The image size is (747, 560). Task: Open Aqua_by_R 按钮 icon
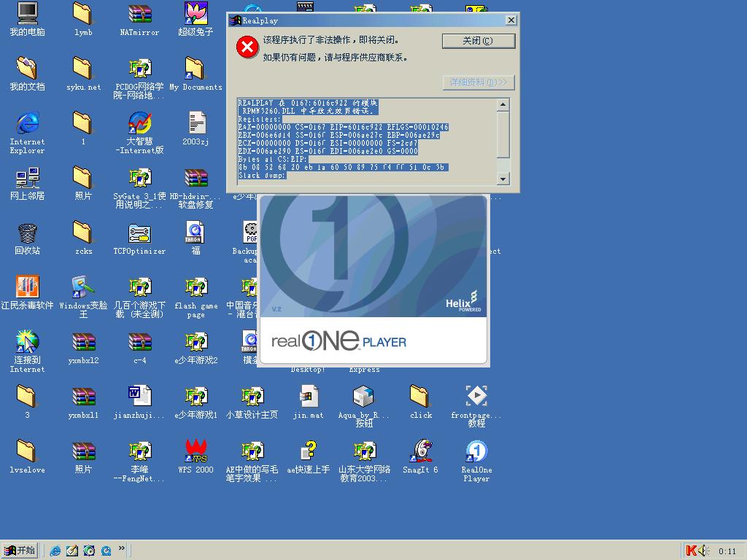point(363,396)
